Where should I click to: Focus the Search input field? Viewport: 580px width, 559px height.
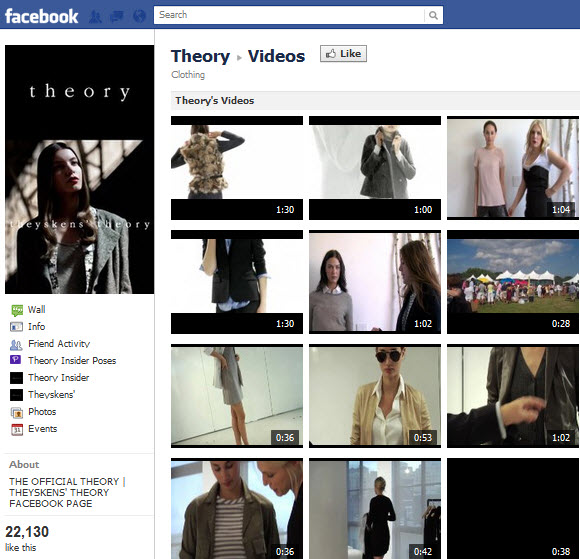289,15
